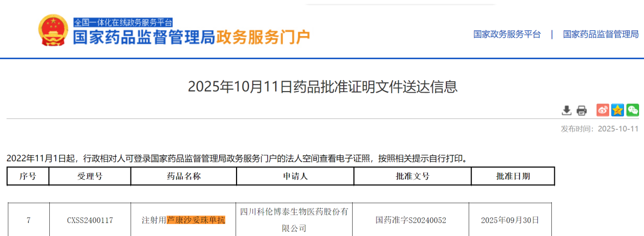This screenshot has height=236, width=644.
Task: Click the 批准文号 column header
Action: [412, 176]
